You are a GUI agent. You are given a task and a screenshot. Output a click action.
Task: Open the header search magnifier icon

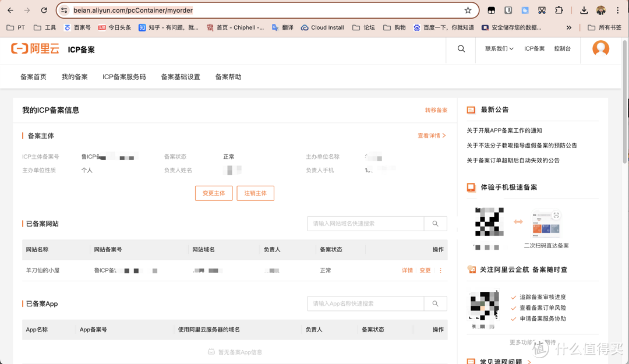click(461, 49)
